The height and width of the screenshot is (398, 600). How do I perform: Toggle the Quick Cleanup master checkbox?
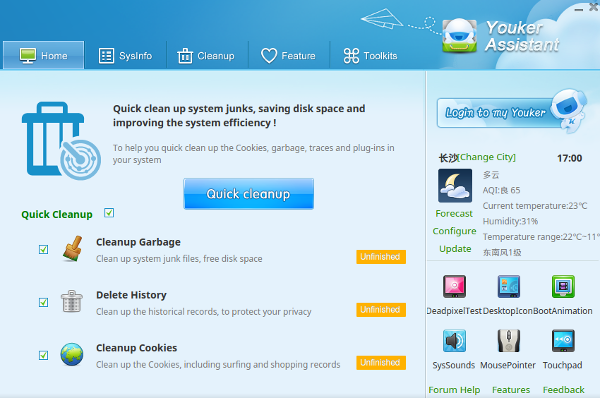(109, 213)
